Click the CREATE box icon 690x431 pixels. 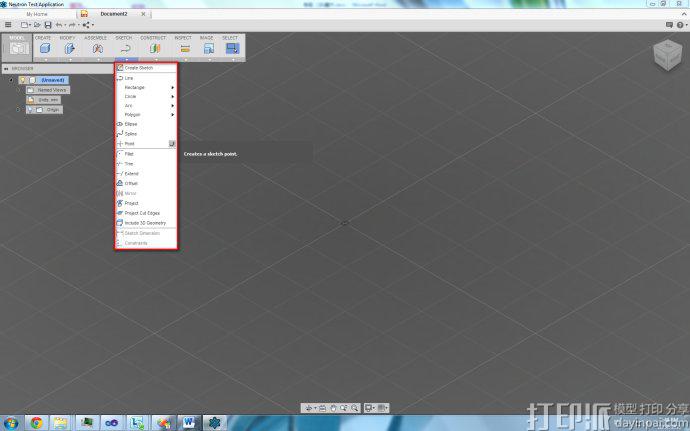[45, 49]
